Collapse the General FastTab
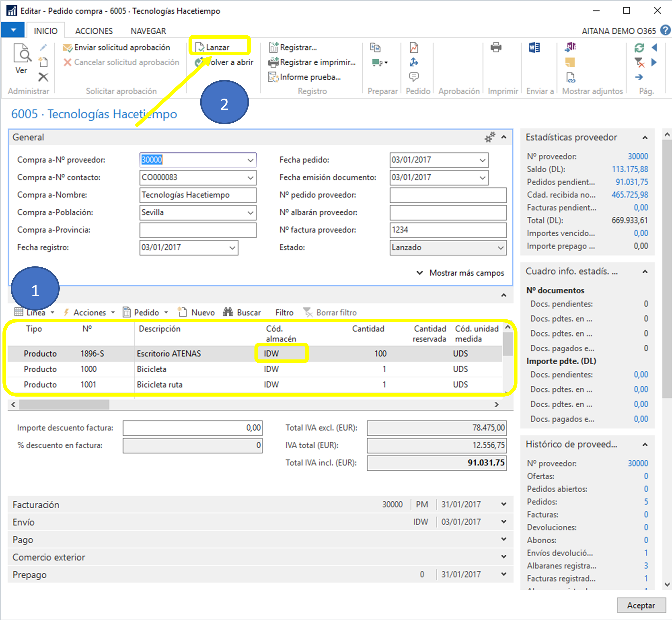Screen dimensions: 672x636 click(504, 137)
